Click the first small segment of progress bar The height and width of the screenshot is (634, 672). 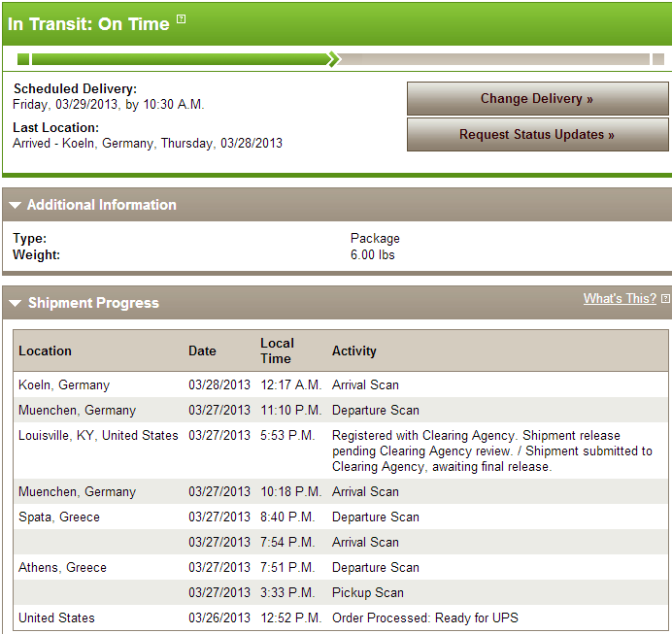point(23,59)
